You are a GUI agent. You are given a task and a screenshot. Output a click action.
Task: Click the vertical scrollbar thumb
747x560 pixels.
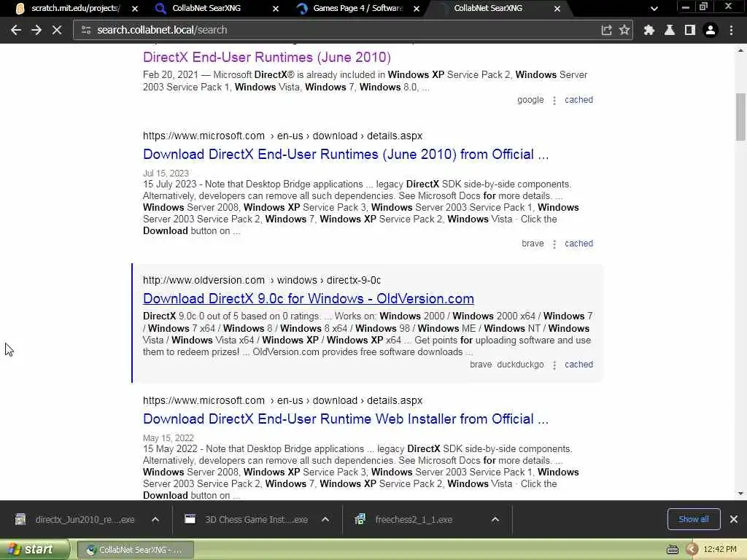[x=740, y=117]
